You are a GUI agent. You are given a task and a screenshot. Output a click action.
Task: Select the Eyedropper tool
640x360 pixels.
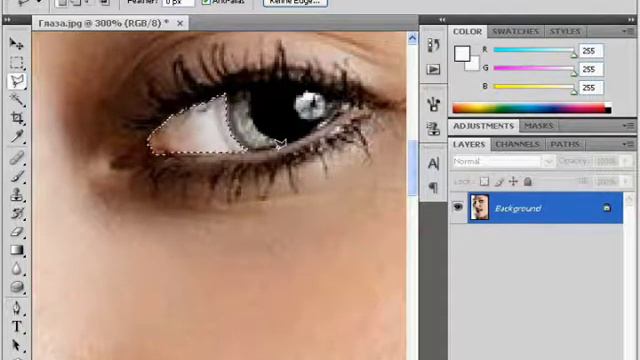17,136
